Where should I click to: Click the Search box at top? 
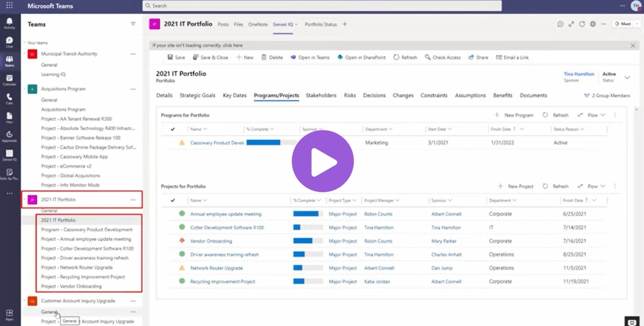(x=322, y=5)
